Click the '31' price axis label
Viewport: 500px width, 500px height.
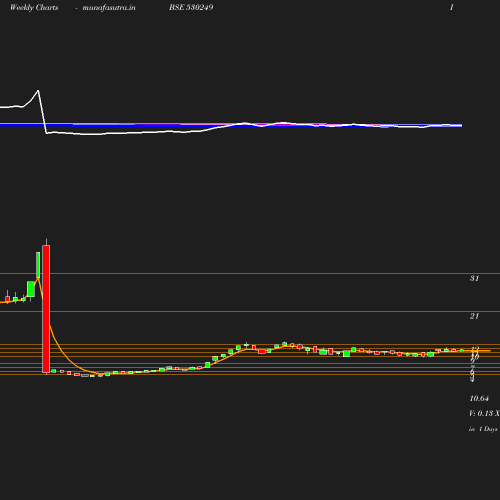[x=474, y=278]
